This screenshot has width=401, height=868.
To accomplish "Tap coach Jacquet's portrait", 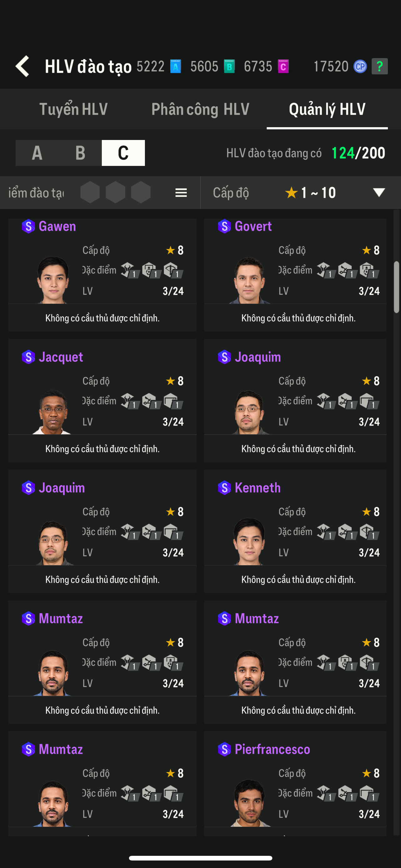I will (x=53, y=412).
